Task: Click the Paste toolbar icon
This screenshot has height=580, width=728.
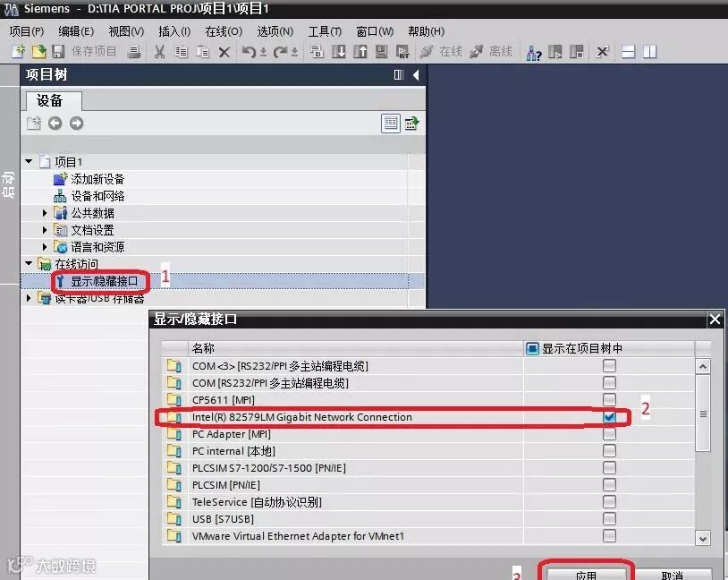Action: tap(202, 52)
